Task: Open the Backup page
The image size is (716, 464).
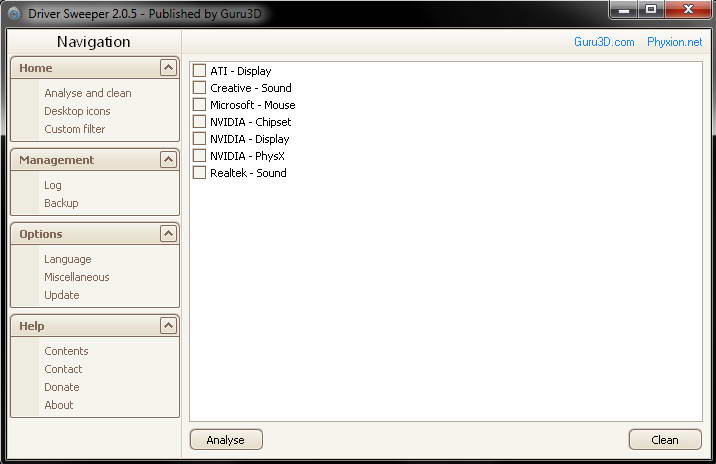Action: click(61, 203)
